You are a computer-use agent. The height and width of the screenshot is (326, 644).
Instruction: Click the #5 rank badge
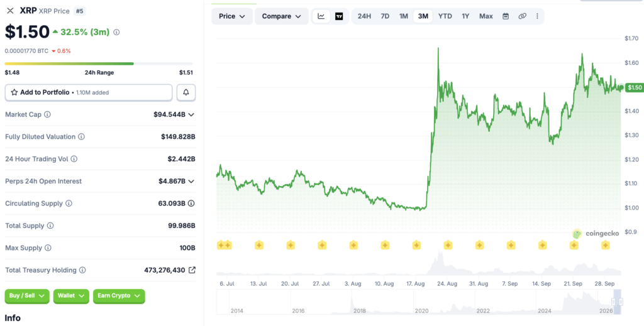click(x=80, y=11)
